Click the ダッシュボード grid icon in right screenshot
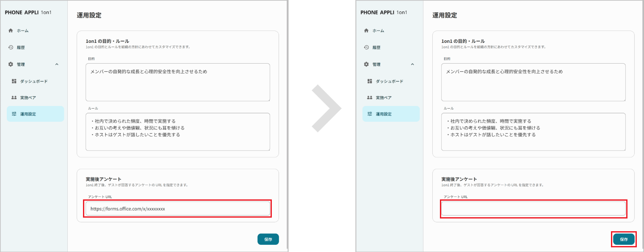 (370, 81)
